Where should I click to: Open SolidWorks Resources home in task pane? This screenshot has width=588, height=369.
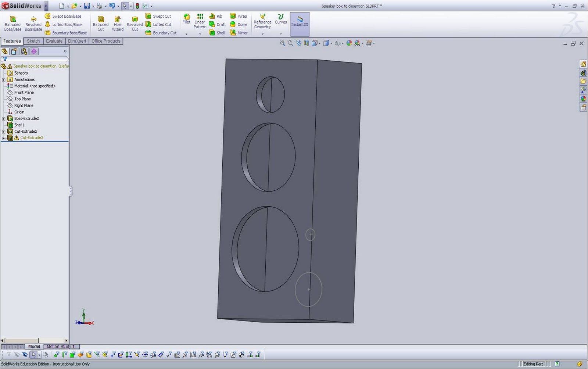click(583, 64)
